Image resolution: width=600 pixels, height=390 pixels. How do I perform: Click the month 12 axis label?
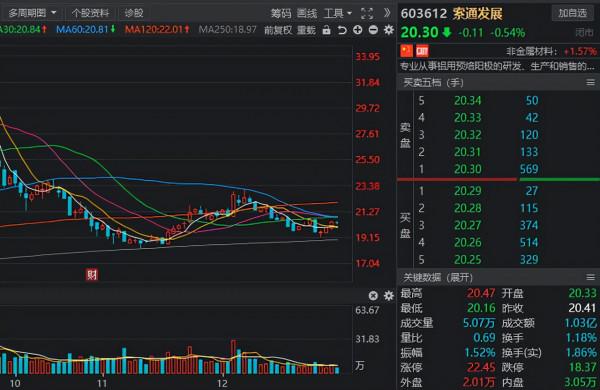coord(222,383)
